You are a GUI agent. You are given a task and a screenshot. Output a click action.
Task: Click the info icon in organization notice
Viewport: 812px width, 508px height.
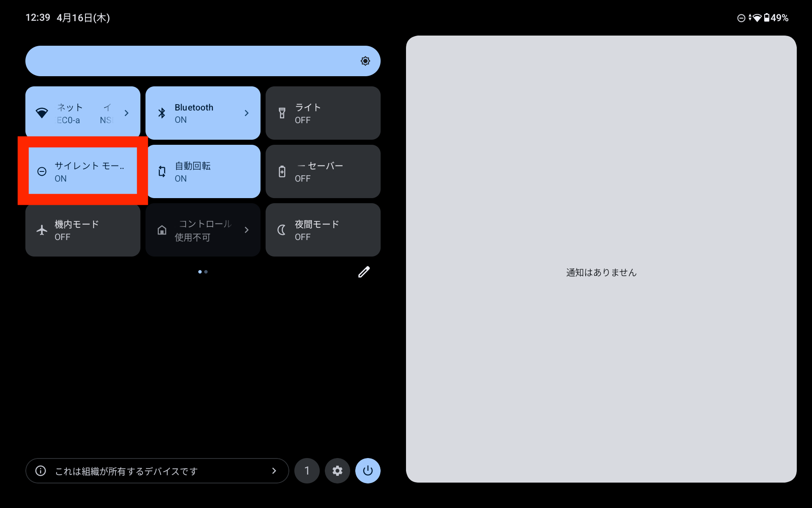pyautogui.click(x=41, y=471)
